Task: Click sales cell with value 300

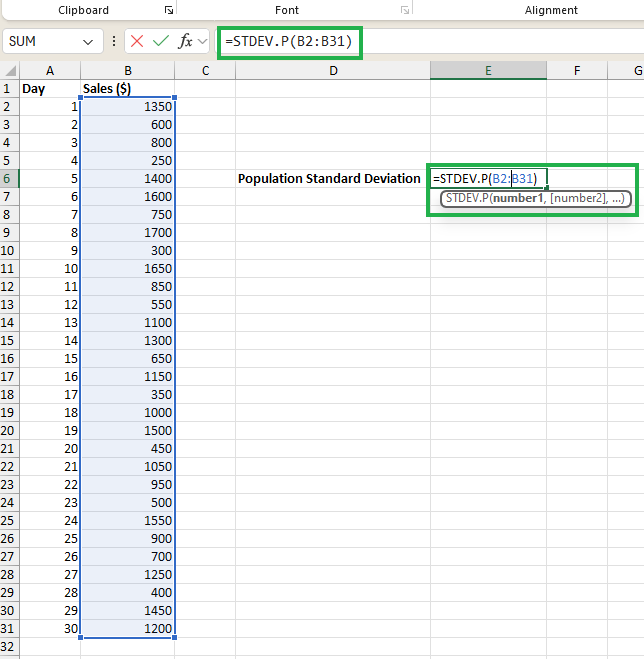Action: [128, 250]
